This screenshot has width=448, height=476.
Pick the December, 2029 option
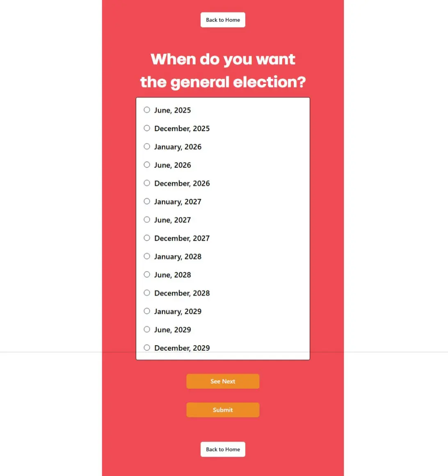(147, 347)
